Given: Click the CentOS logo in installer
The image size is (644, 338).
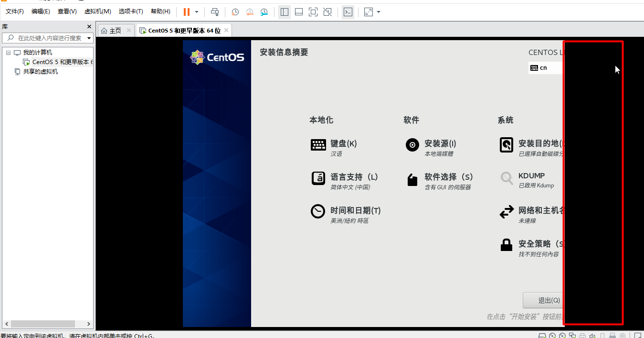Looking at the screenshot, I should (217, 57).
